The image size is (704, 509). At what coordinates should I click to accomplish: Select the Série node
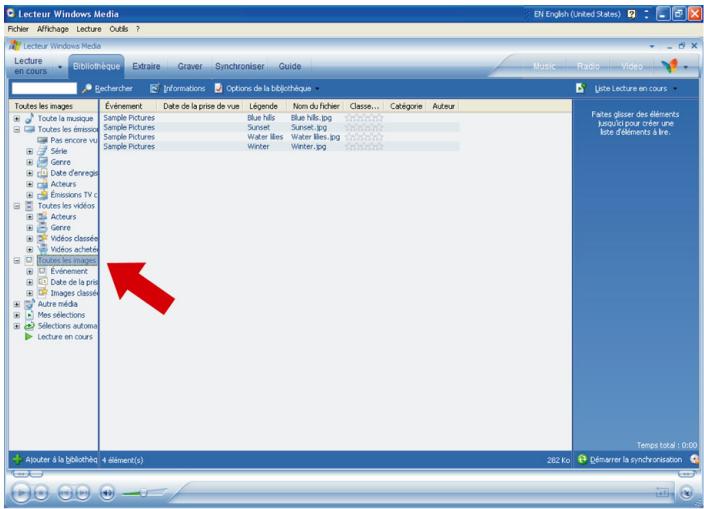pos(53,151)
